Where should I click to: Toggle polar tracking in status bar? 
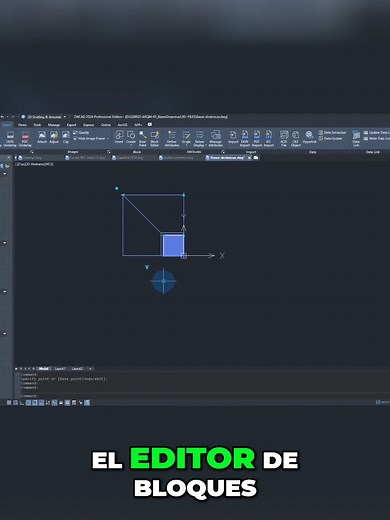tap(28, 403)
